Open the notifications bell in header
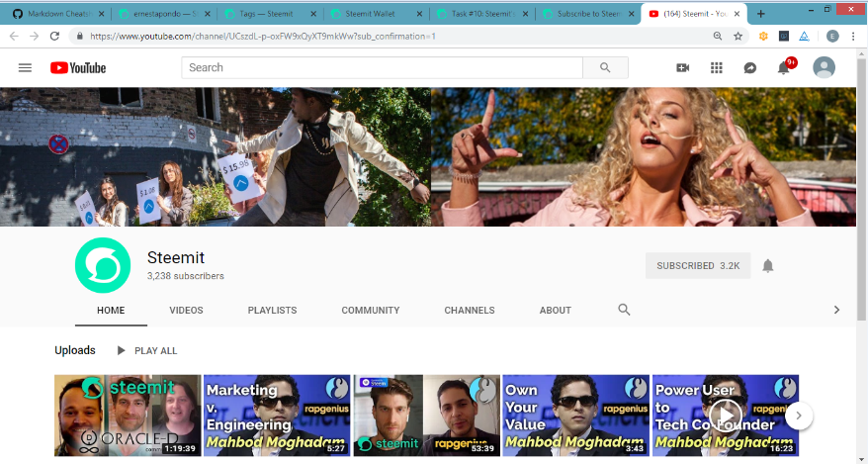Screen dimensions: 868x464 [x=783, y=67]
